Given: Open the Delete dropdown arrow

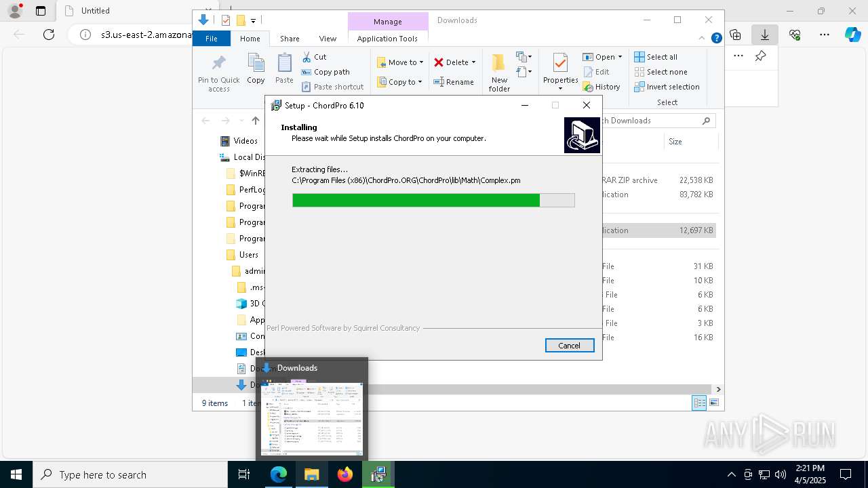Looking at the screenshot, I should [473, 62].
